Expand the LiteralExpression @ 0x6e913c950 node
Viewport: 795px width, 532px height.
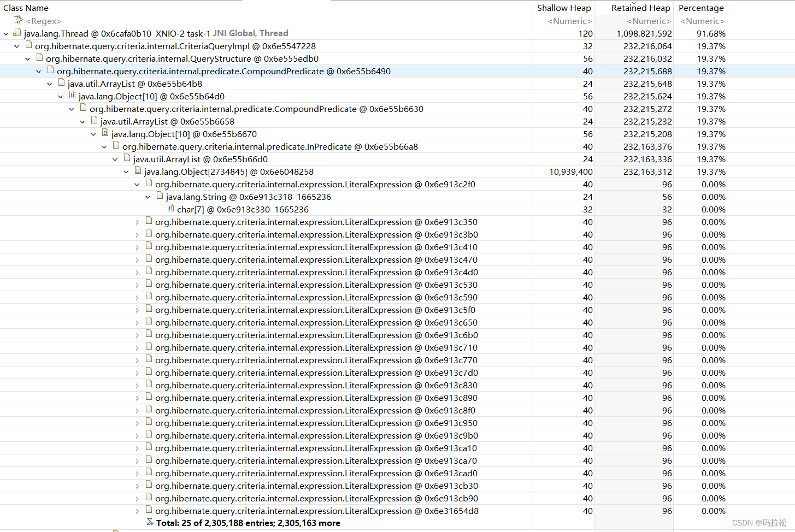pyautogui.click(x=137, y=423)
